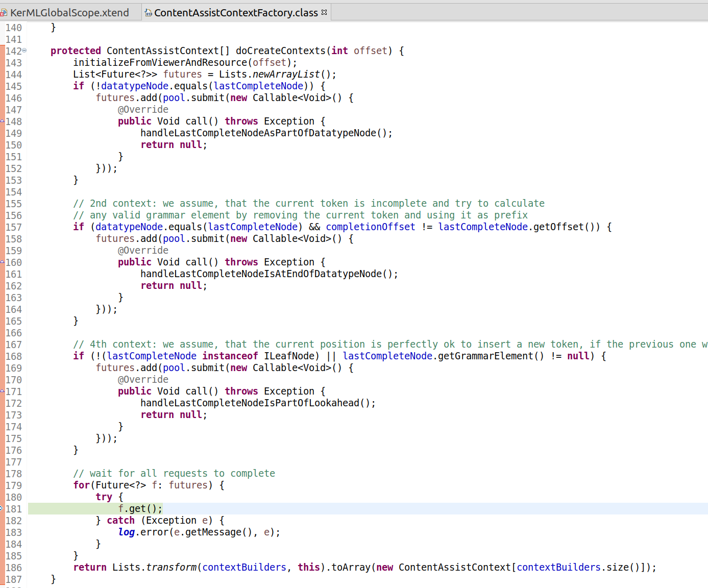Click the class file icon on the active tab
The height and width of the screenshot is (588, 708).
[149, 11]
